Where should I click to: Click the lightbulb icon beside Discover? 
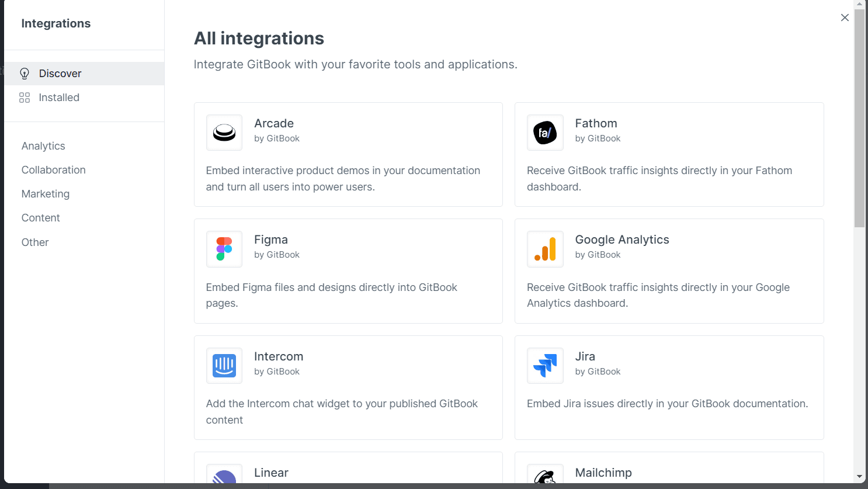24,73
